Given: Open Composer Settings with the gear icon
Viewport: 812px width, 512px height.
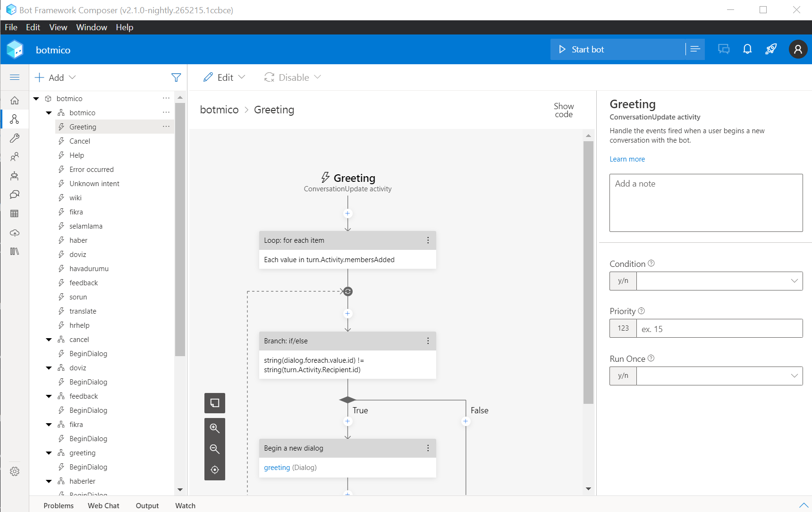Looking at the screenshot, I should point(15,471).
